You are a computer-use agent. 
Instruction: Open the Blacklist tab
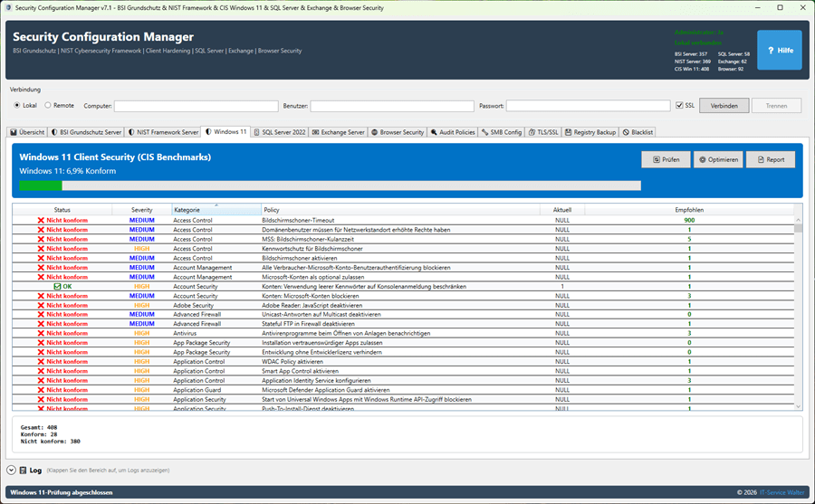point(638,132)
